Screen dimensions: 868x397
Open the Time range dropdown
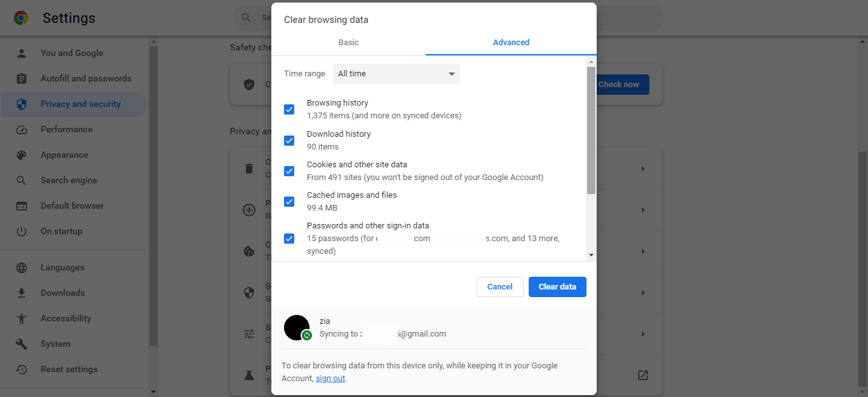(396, 74)
